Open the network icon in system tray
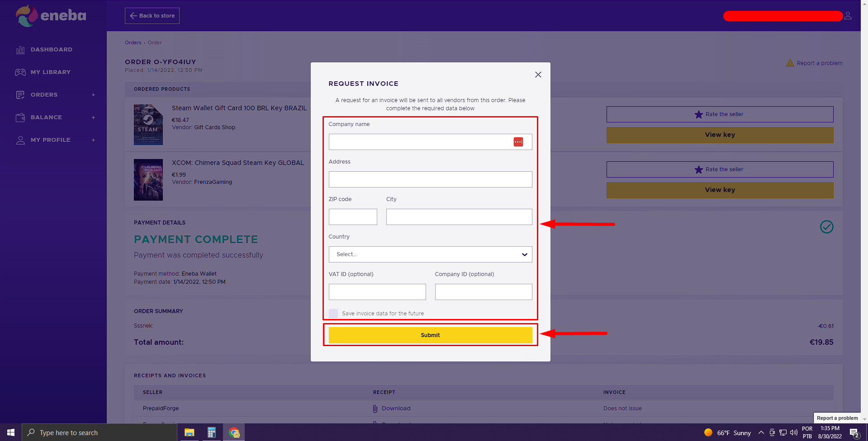 (783, 432)
